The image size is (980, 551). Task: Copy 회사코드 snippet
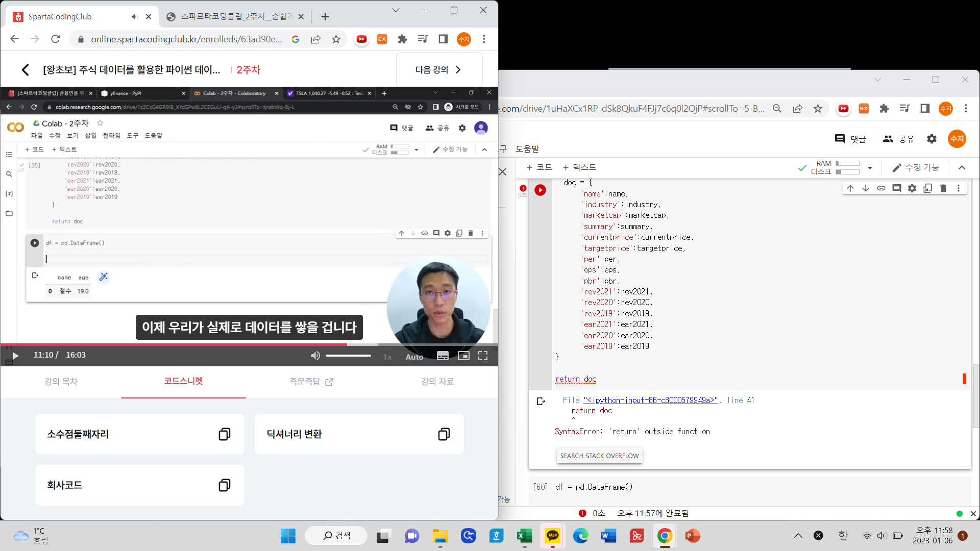[224, 485]
